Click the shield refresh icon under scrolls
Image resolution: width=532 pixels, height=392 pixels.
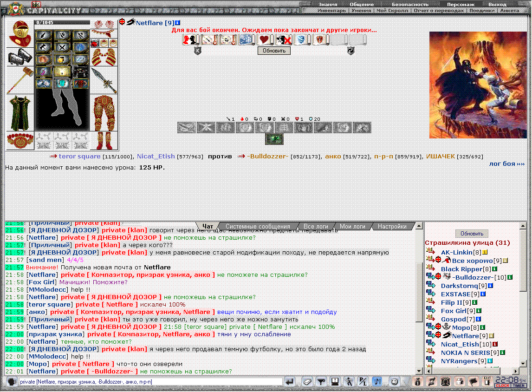(351, 51)
